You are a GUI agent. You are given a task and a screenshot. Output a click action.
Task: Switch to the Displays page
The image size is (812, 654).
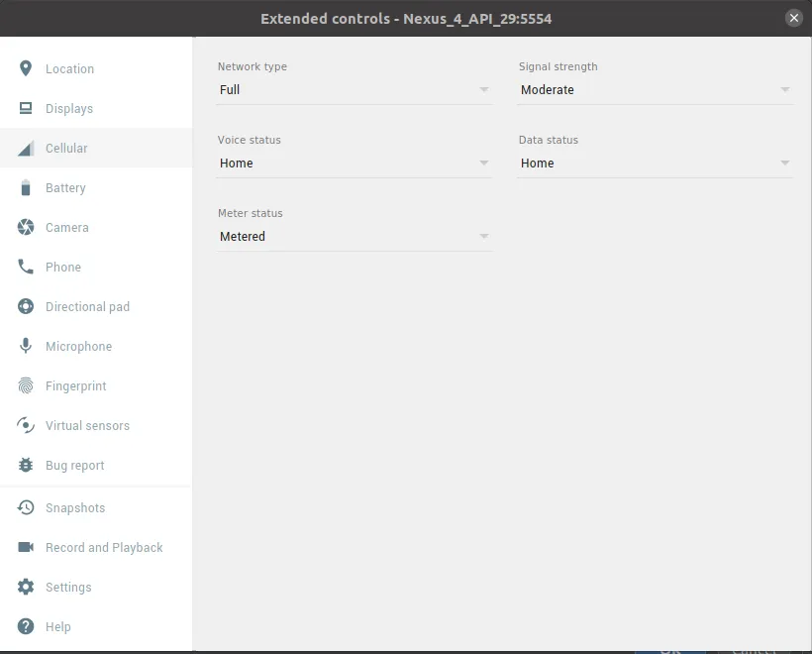(x=96, y=108)
